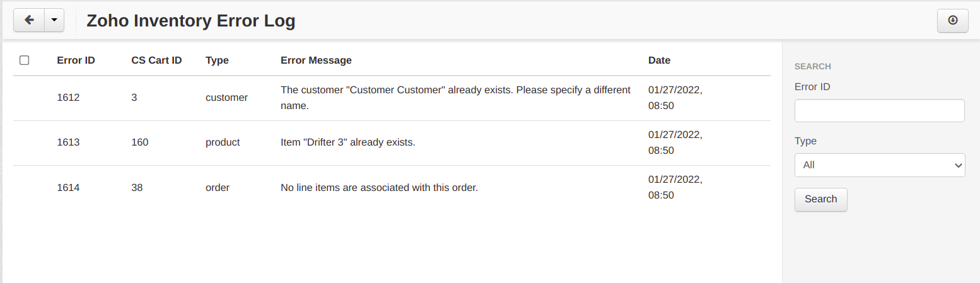The image size is (980, 283).
Task: Focus the Error ID search field
Action: tap(880, 110)
